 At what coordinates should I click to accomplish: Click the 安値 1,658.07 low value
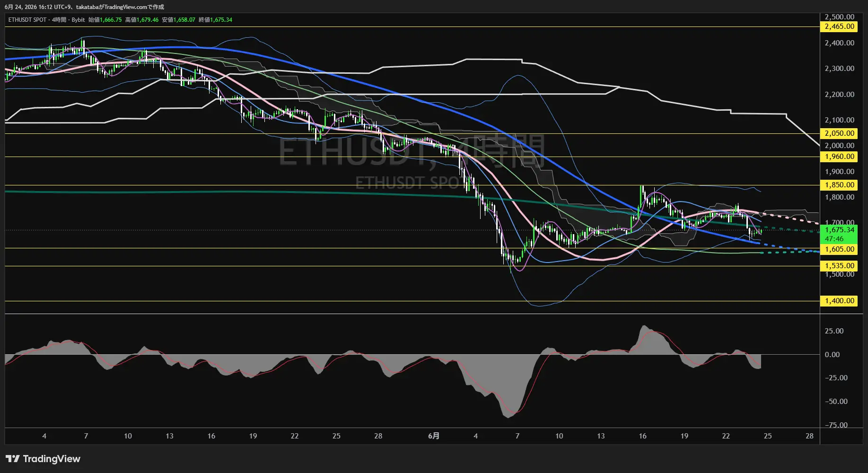tap(178, 20)
